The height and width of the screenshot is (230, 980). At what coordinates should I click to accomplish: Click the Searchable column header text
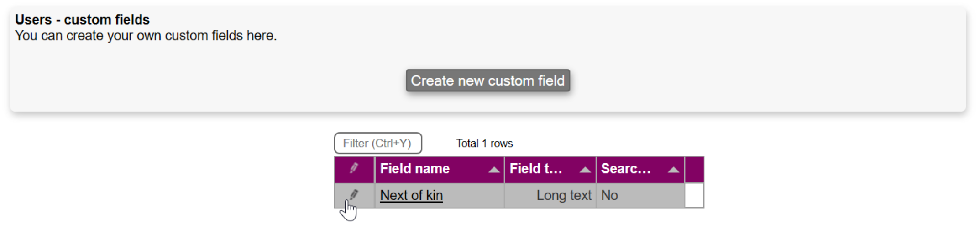tap(625, 169)
